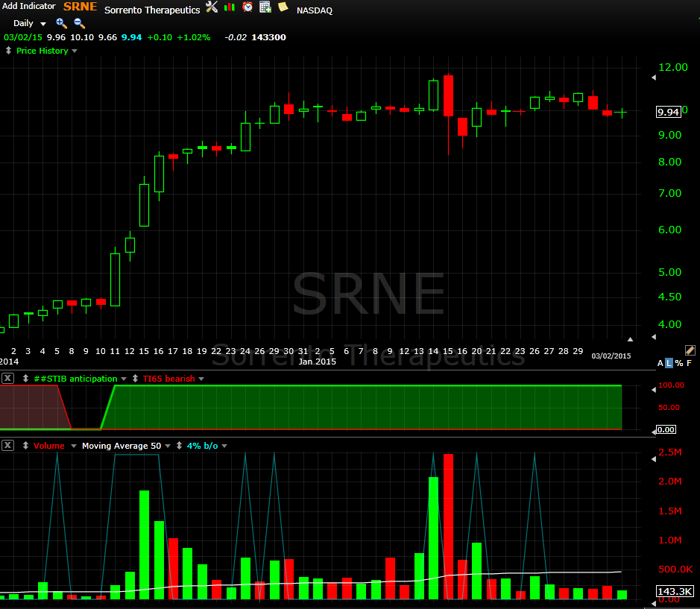This screenshot has height=609, width=700.
Task: Click the candlestick chart style icon
Action: (230, 7)
